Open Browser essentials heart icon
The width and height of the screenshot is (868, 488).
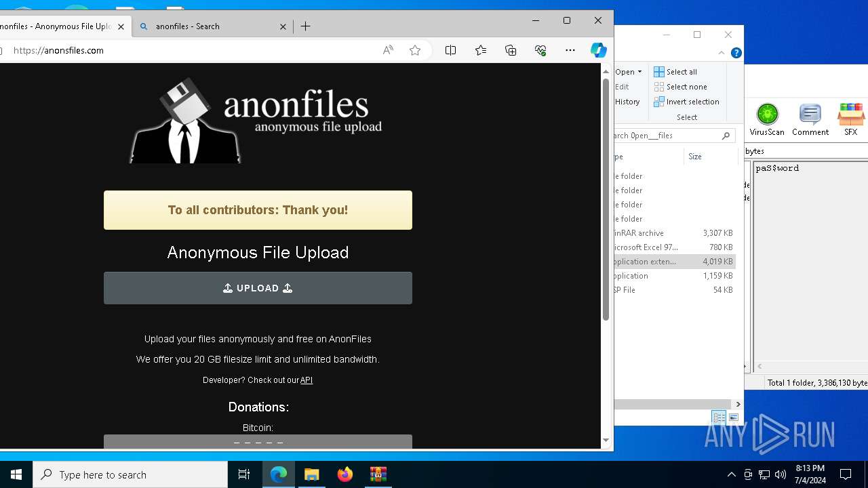pos(540,50)
